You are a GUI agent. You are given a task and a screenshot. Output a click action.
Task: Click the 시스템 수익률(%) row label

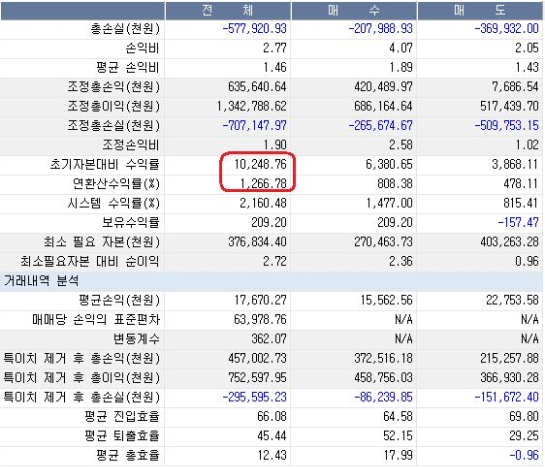pos(114,203)
